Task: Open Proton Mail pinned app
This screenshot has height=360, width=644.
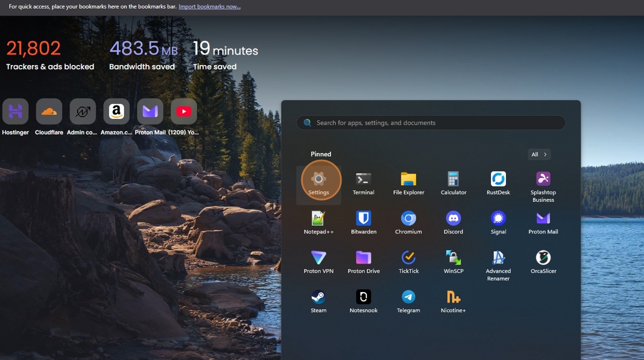Action: click(543, 223)
